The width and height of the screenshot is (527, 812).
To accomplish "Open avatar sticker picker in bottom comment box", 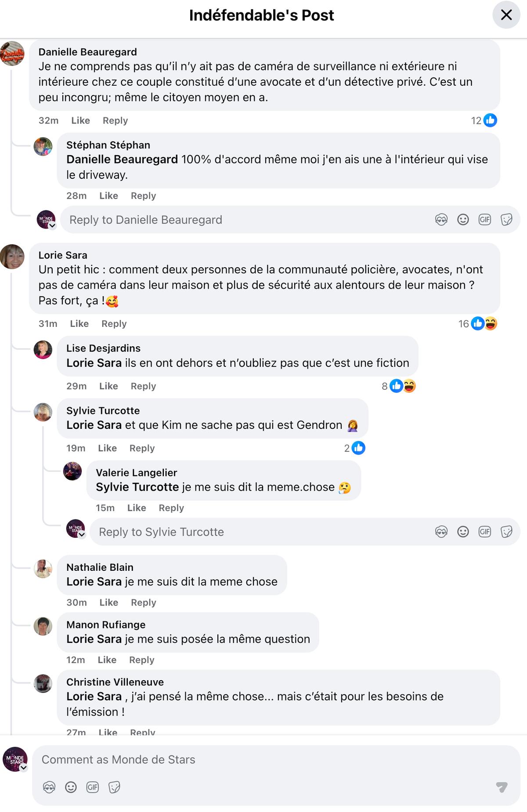I will (50, 788).
